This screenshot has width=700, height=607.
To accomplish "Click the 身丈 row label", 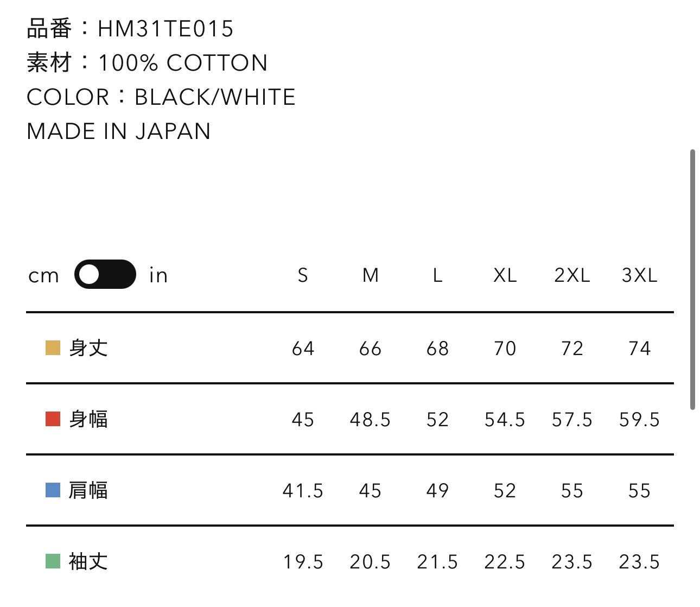I will coord(88,348).
